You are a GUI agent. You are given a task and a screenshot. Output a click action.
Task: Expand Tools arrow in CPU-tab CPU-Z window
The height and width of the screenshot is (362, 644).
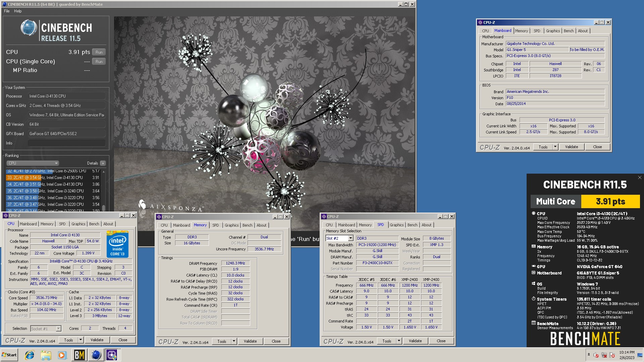pyautogui.click(x=80, y=340)
